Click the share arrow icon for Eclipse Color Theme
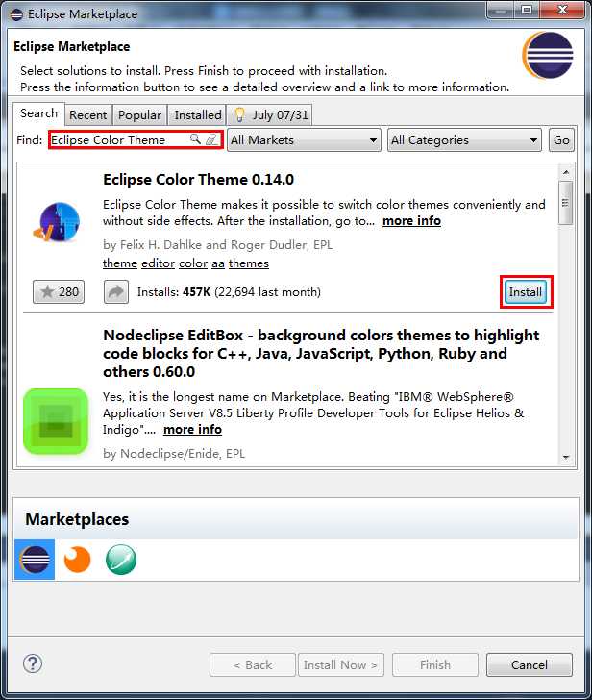The image size is (592, 700). [x=116, y=292]
